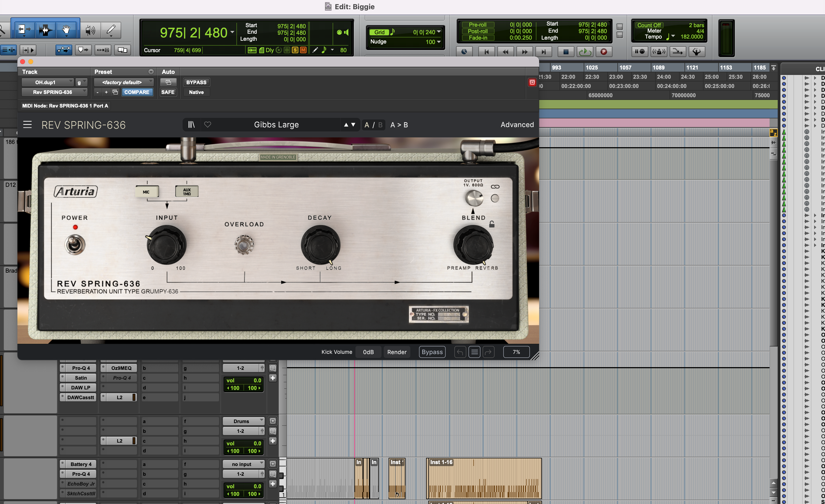825x504 pixels.
Task: Open the edit history list icon
Action: pyautogui.click(x=474, y=352)
